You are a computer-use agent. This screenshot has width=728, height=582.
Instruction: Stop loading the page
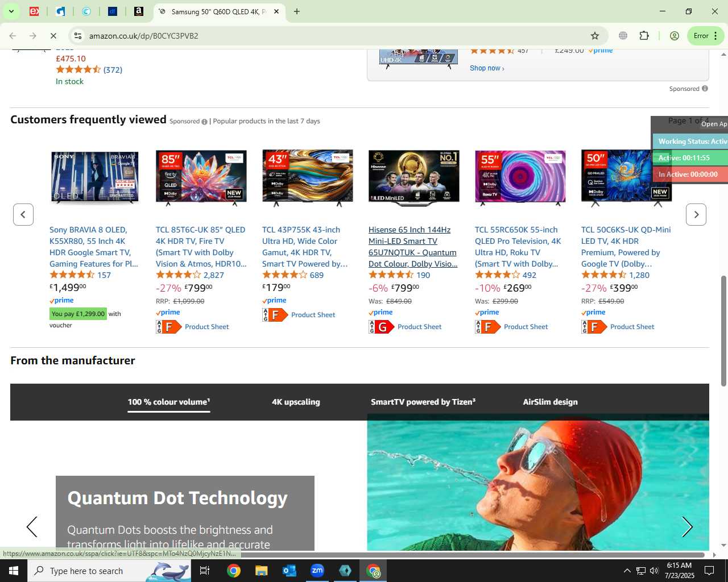[53, 36]
